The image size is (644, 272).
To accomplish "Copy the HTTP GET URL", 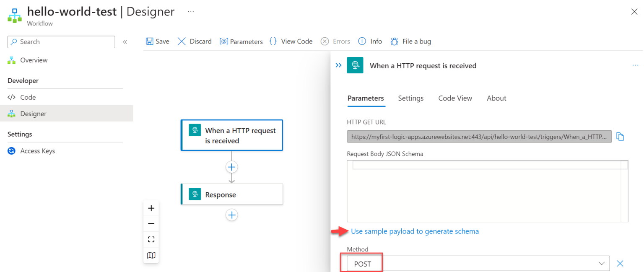I will (x=620, y=137).
